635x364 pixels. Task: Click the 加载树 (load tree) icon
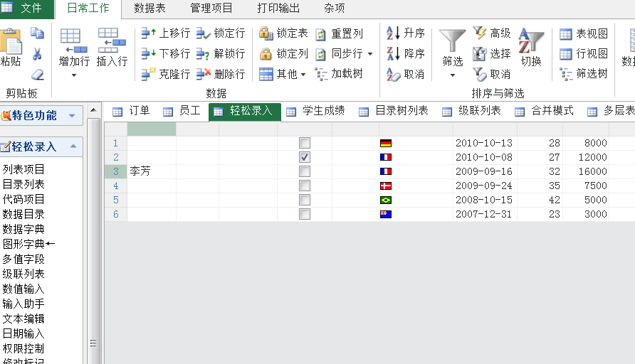coord(321,74)
